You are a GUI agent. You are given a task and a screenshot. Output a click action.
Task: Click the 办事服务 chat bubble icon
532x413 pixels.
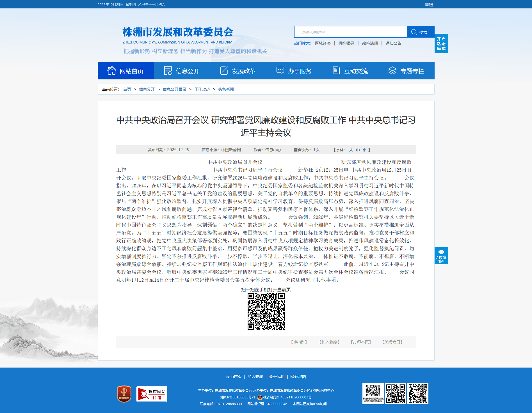point(280,71)
